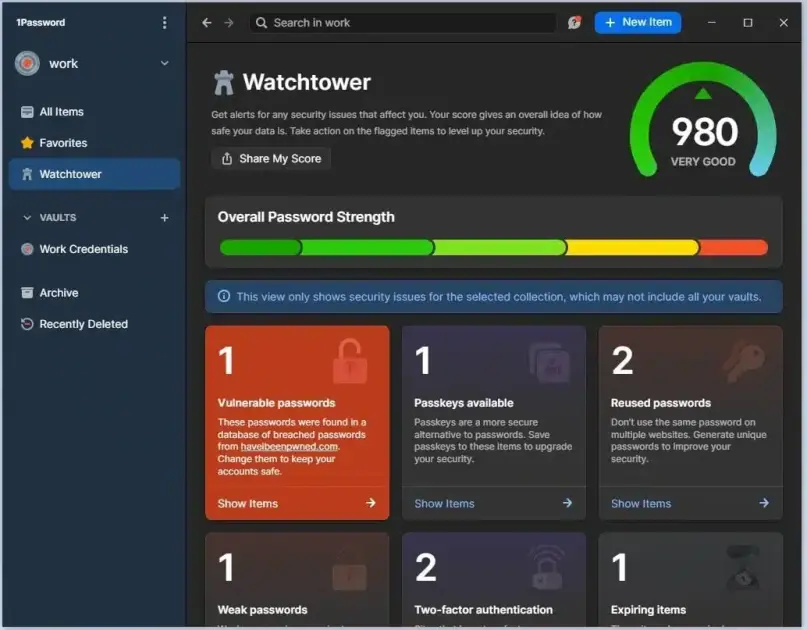Click the Search in work field

coord(402,23)
